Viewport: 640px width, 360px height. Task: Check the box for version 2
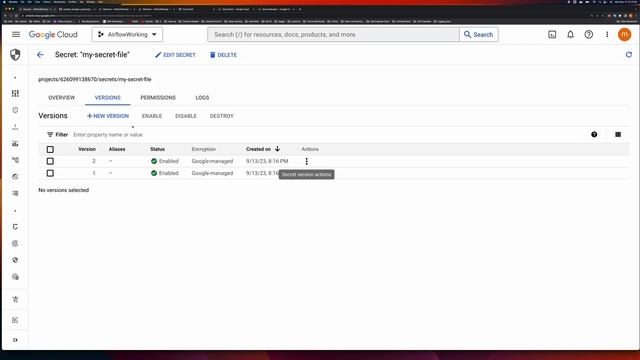[50, 161]
